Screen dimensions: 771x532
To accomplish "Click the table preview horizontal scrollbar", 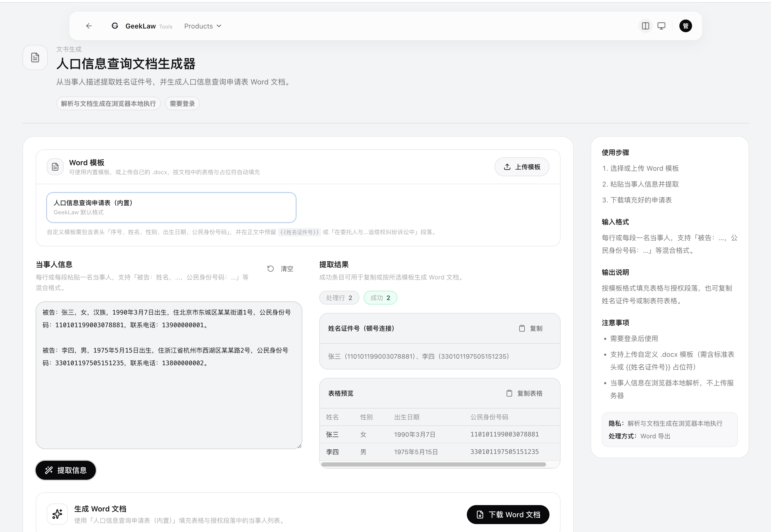I will point(434,464).
